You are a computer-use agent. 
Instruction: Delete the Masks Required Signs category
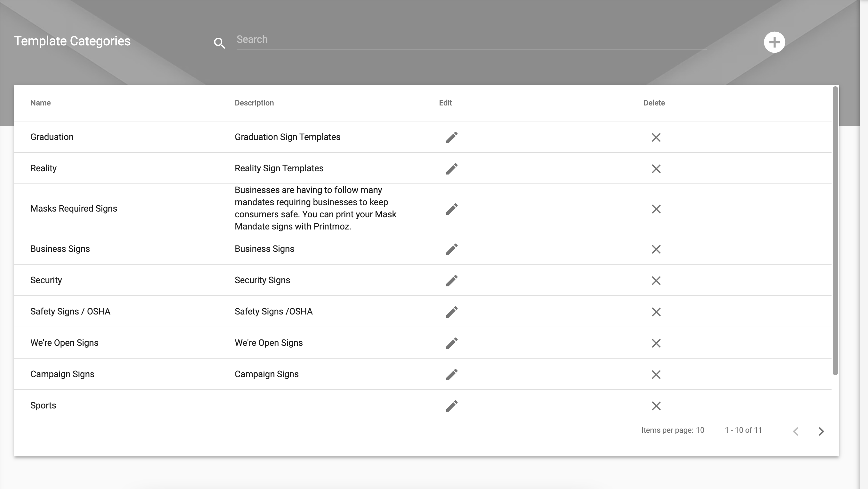click(x=656, y=209)
